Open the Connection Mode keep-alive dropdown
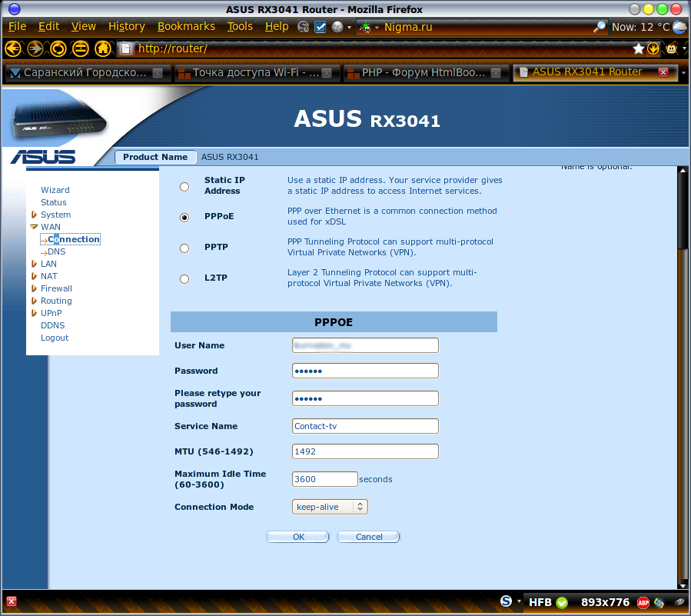The height and width of the screenshot is (616, 691). pos(330,507)
